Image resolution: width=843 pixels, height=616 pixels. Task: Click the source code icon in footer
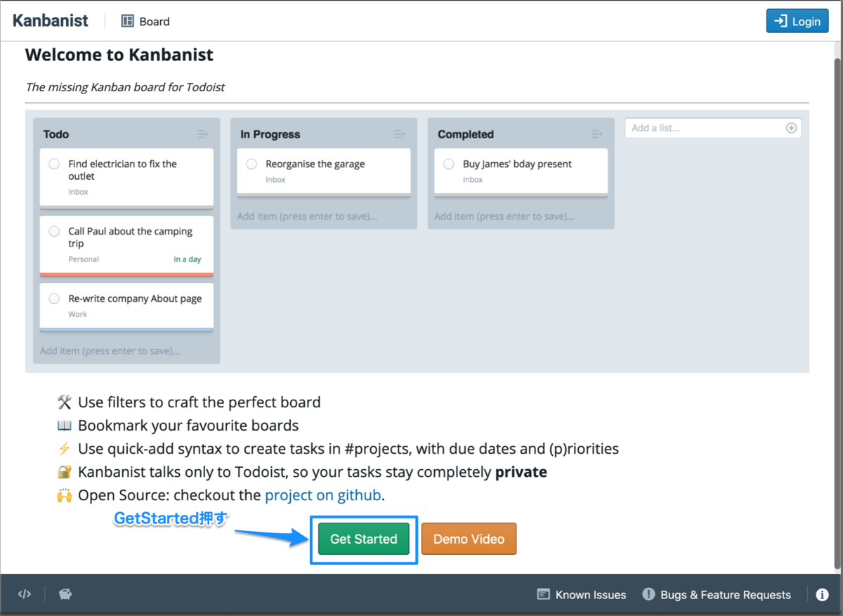25,594
